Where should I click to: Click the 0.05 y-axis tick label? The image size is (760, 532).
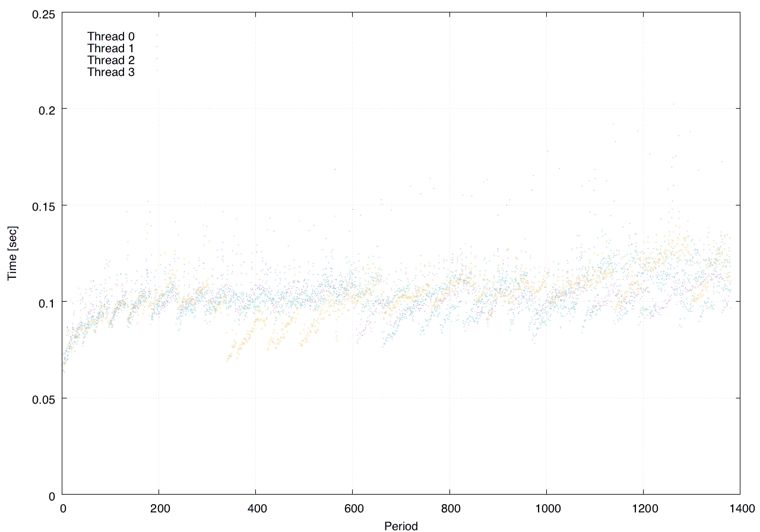pos(43,399)
